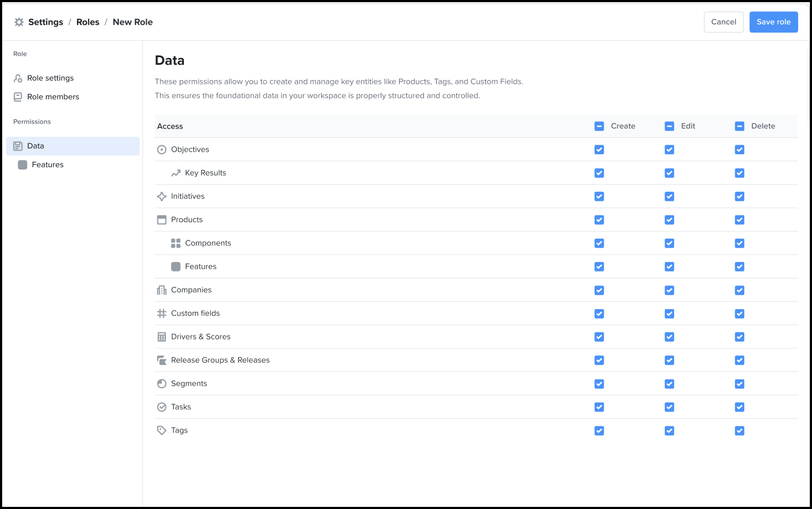Go to Roles breadcrumb link

pos(88,22)
